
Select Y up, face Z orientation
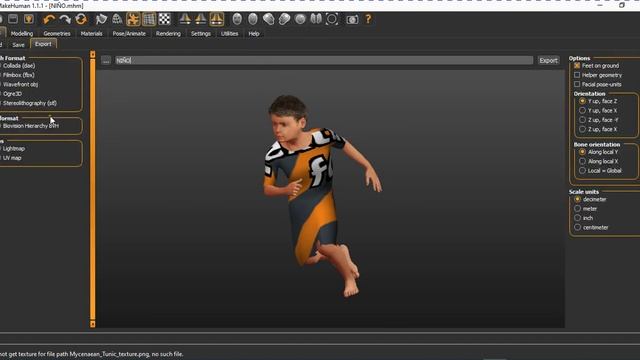[x=582, y=101]
